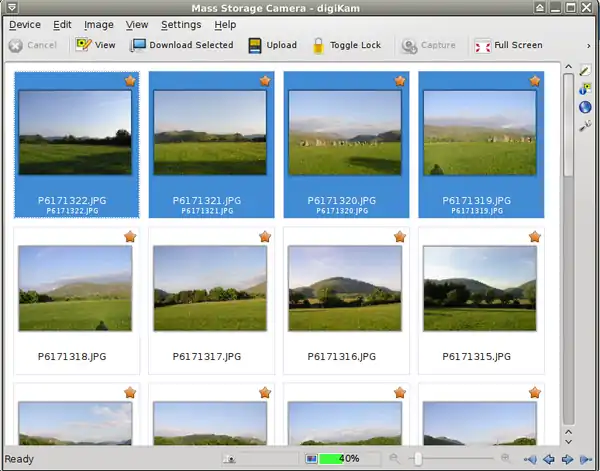Toggle the star on P6171318.JPG thumbnail
Image resolution: width=600 pixels, height=471 pixels.
click(x=130, y=237)
